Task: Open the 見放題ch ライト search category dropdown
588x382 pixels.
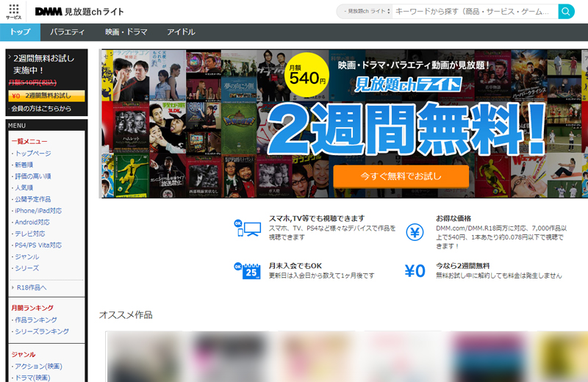Action: (x=367, y=11)
